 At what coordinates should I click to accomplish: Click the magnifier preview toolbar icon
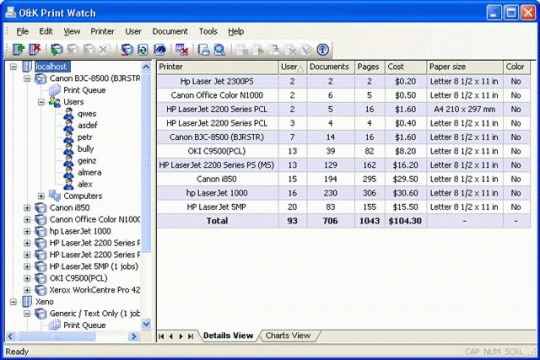tap(219, 50)
